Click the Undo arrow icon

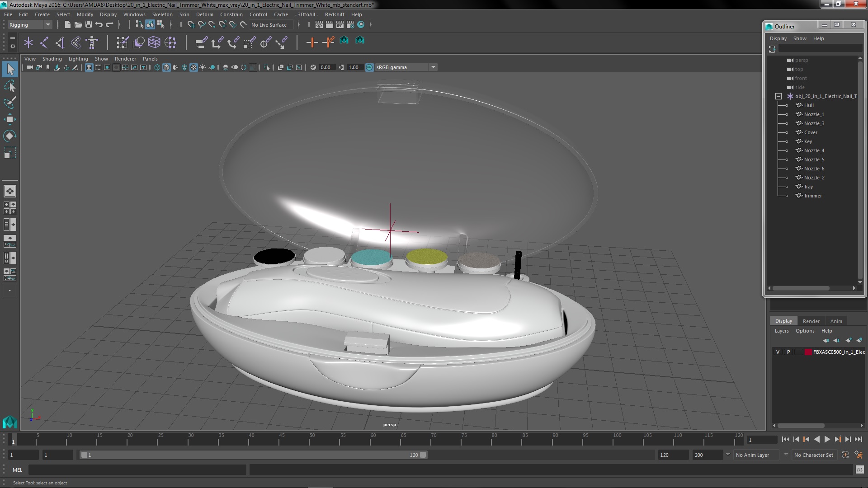coord(99,25)
